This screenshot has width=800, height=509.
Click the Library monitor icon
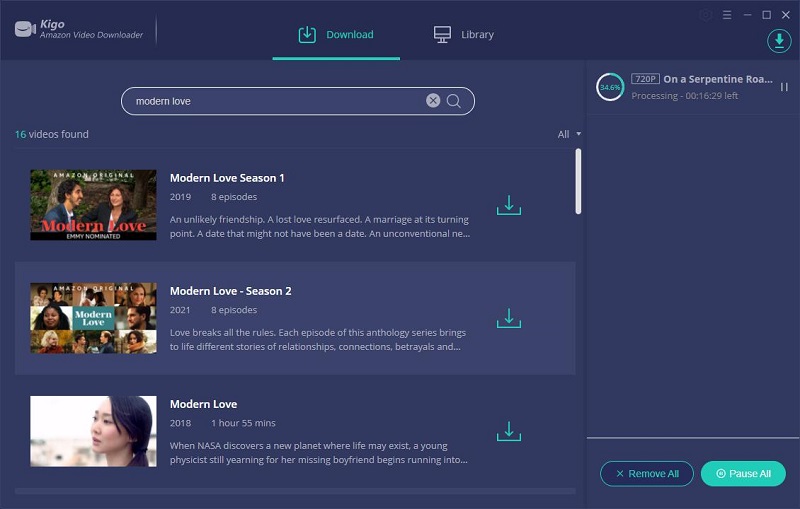click(442, 35)
